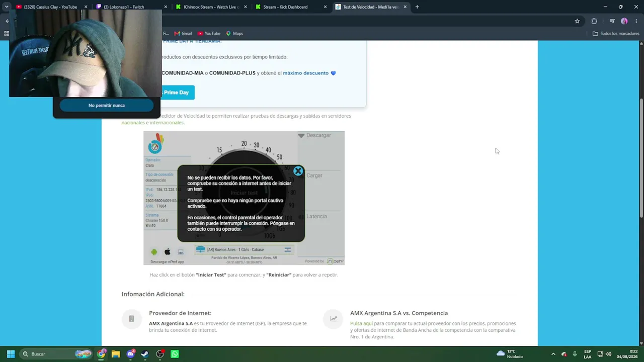This screenshot has height=362, width=644.
Task: Open the 'Todos los marcadores' folder
Action: point(616,34)
